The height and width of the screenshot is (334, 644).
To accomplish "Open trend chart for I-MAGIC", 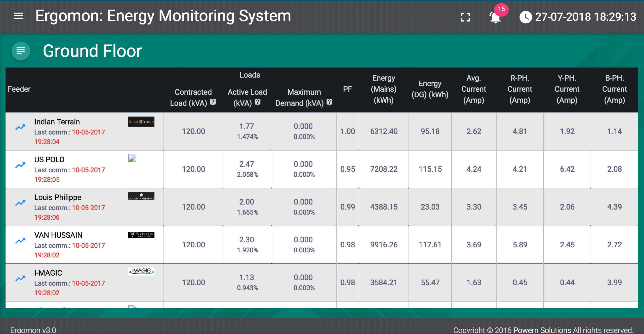I will coord(20,278).
